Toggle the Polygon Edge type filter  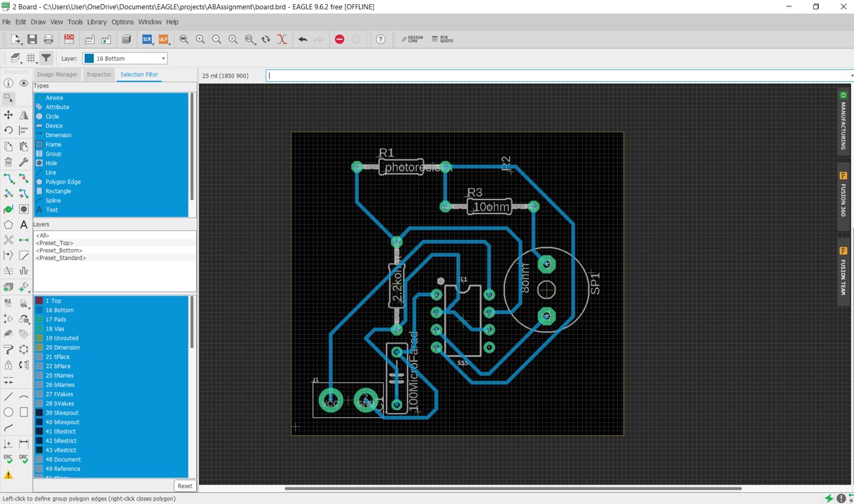point(63,182)
